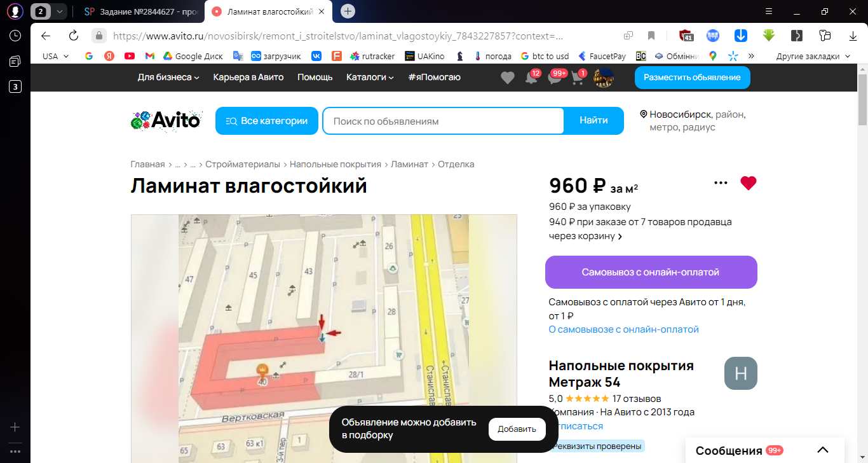Screen dimensions: 868x463
Task: Open the Google bookmark icon
Action: (x=89, y=56)
